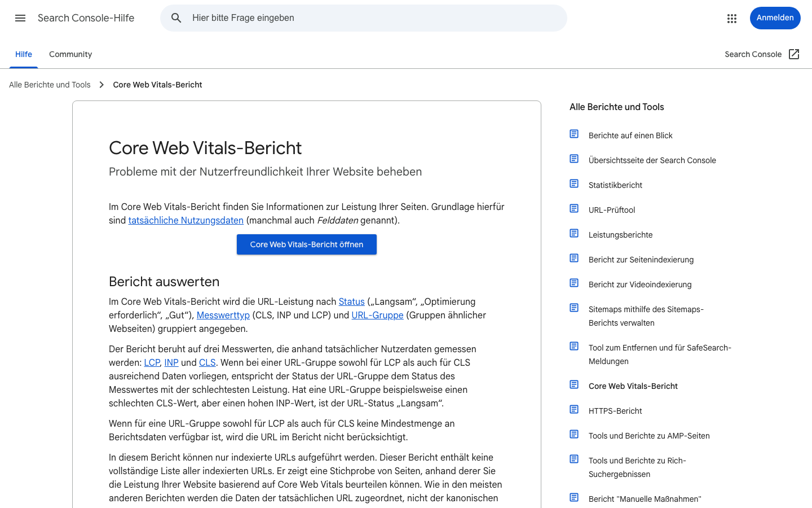Switch to the Hilfe tab
Screen dimensions: 812x508
pos(24,54)
